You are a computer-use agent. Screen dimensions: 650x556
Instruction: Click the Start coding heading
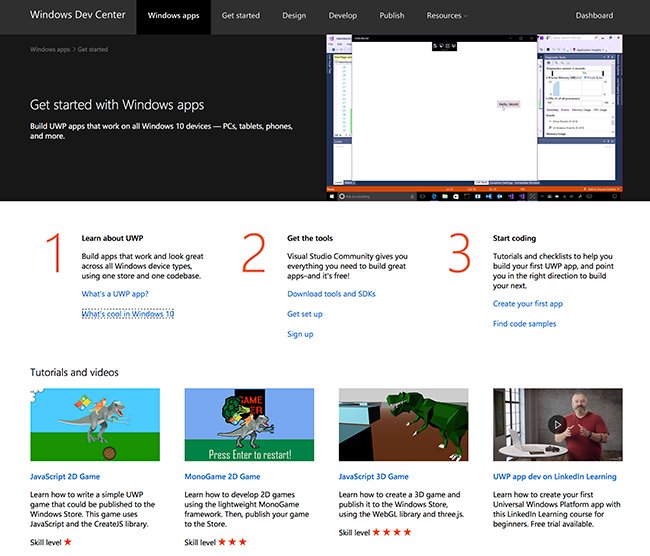tap(514, 238)
